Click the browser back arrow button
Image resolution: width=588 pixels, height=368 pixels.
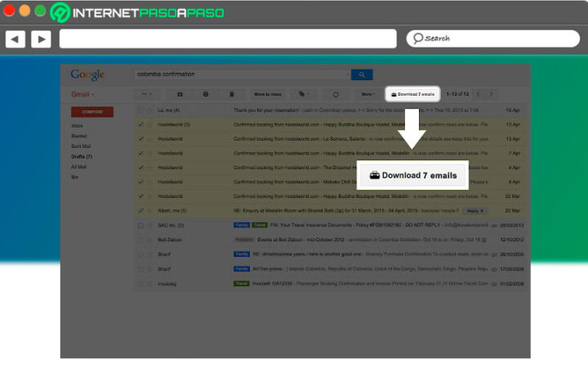16,39
